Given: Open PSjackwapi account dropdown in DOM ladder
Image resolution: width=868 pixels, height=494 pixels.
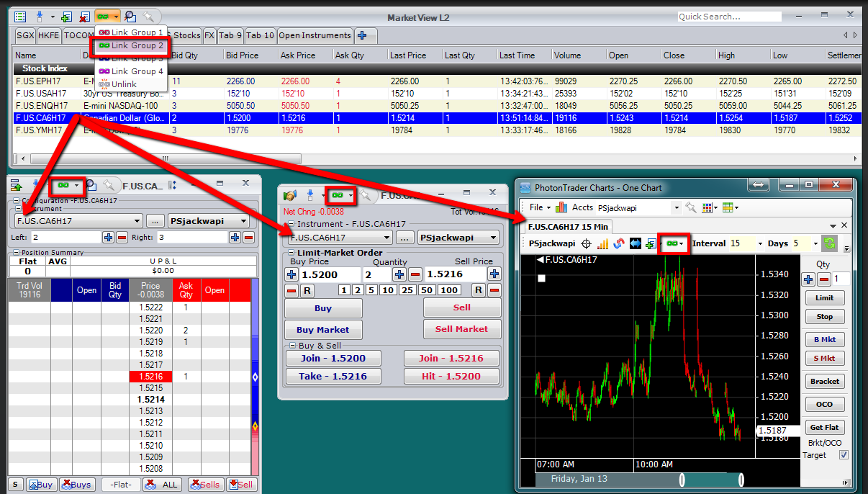Looking at the screenshot, I should [x=243, y=221].
